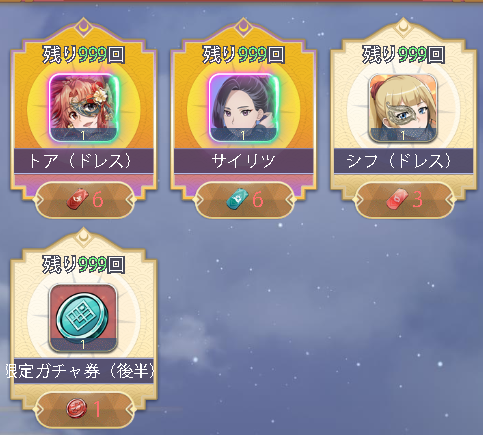Image resolution: width=483 pixels, height=435 pixels.
Task: Click the teal gacha ticket coin icon
Action: pos(83,318)
